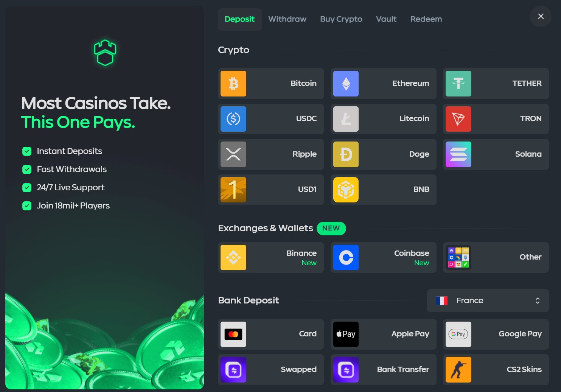This screenshot has width=561, height=392.
Task: Click the BNB label
Action: point(421,189)
